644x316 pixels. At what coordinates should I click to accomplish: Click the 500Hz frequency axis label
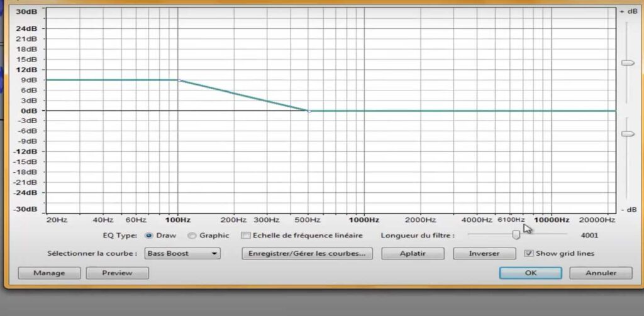point(308,221)
